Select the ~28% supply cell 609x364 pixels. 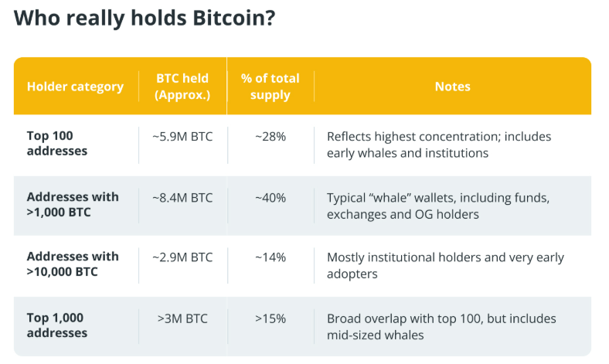pos(270,137)
